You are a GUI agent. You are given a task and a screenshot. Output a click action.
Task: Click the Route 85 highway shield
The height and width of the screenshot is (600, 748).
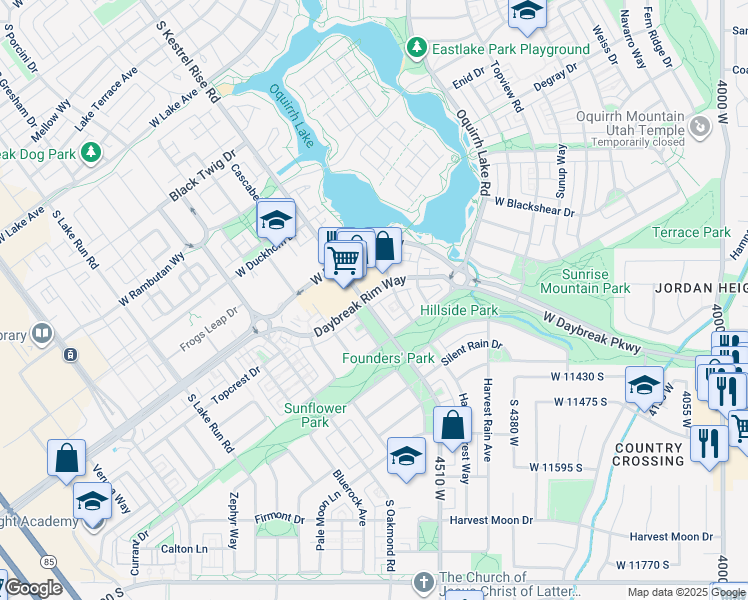tap(49, 562)
